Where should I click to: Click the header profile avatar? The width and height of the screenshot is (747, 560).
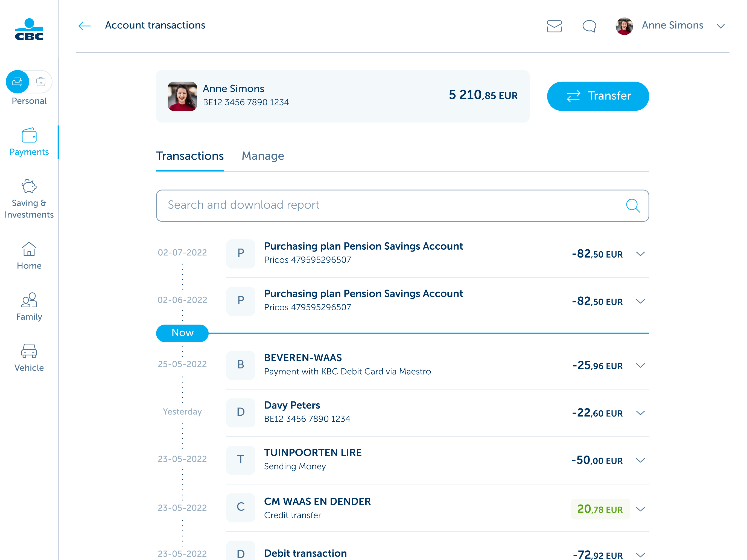point(624,26)
